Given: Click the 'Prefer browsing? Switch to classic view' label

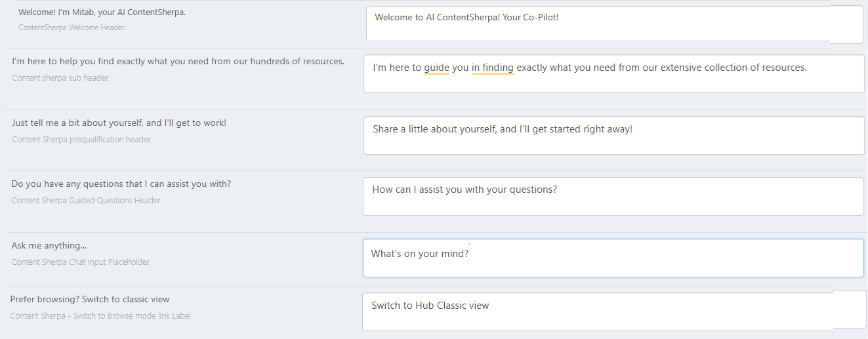Looking at the screenshot, I should click(90, 300).
